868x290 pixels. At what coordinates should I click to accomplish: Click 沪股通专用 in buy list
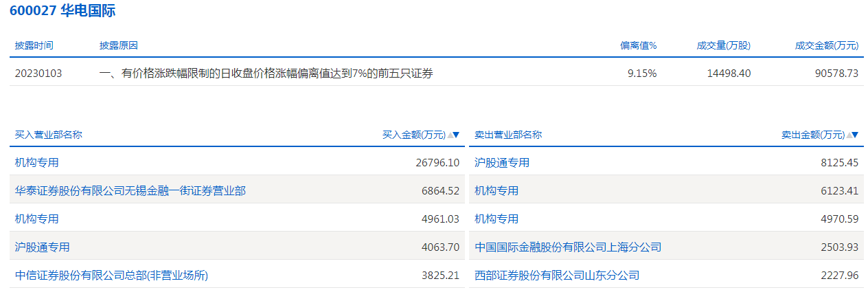tap(42, 247)
